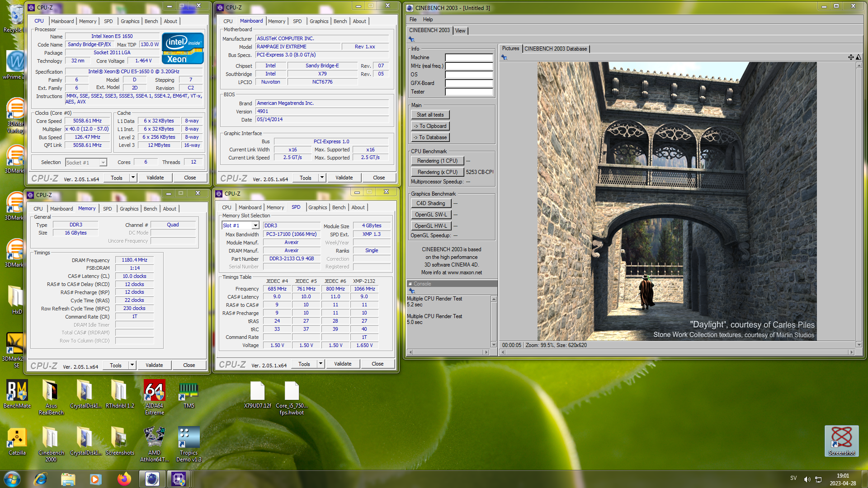Launch Catzilla desktop shortcut
Image resolution: width=868 pixels, height=488 pixels.
pos(17,441)
